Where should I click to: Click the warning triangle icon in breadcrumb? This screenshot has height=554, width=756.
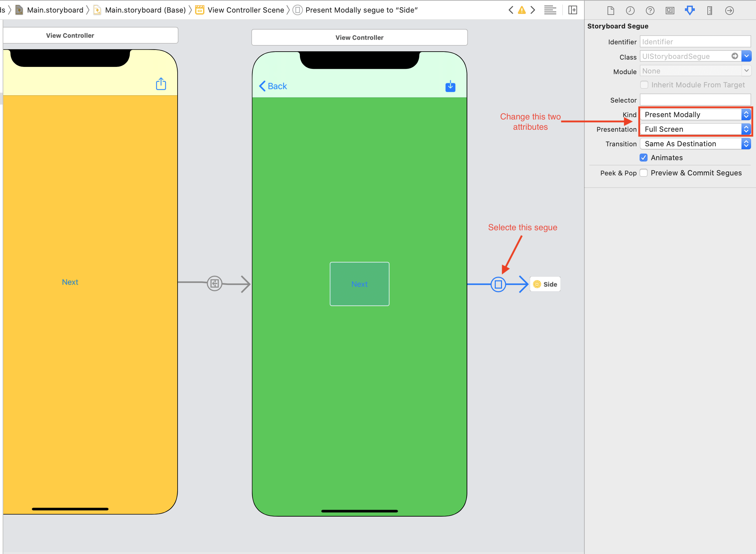pos(522,9)
